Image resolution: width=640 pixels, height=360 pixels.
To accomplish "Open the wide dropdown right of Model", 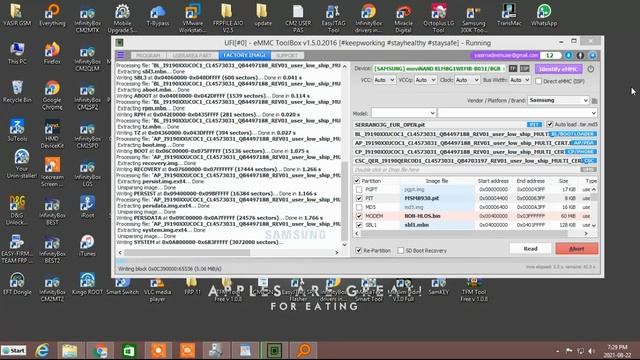I will (518, 113).
